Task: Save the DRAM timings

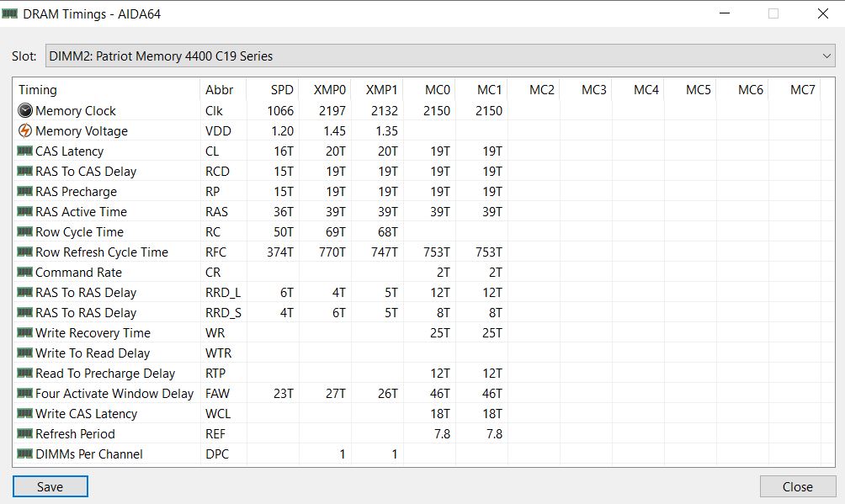Action: click(x=50, y=486)
